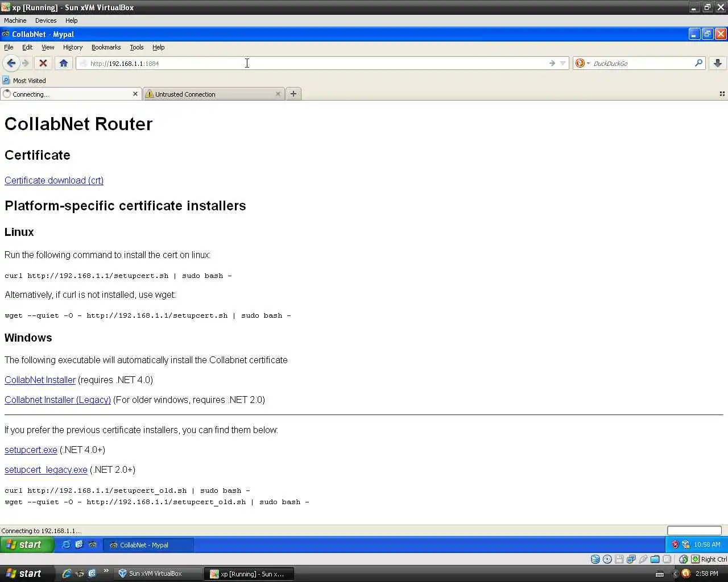
Task: Click VirtualBox floppy disk indicator
Action: click(619, 559)
